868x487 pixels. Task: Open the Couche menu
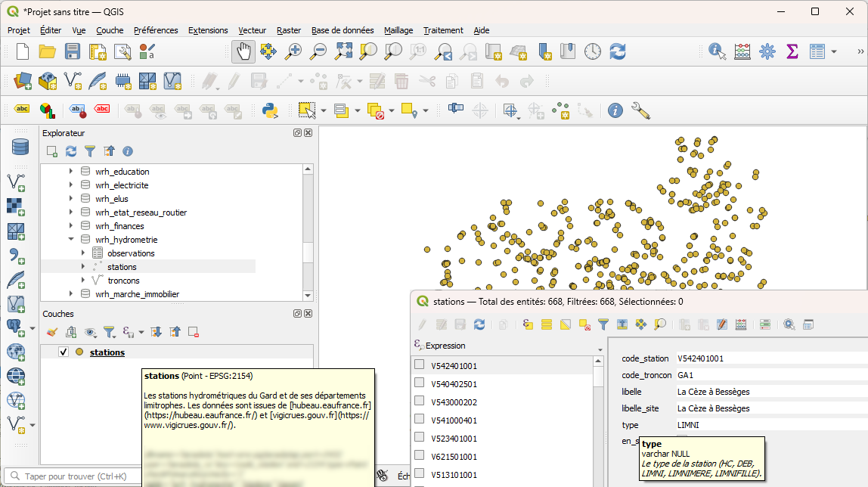click(x=110, y=30)
